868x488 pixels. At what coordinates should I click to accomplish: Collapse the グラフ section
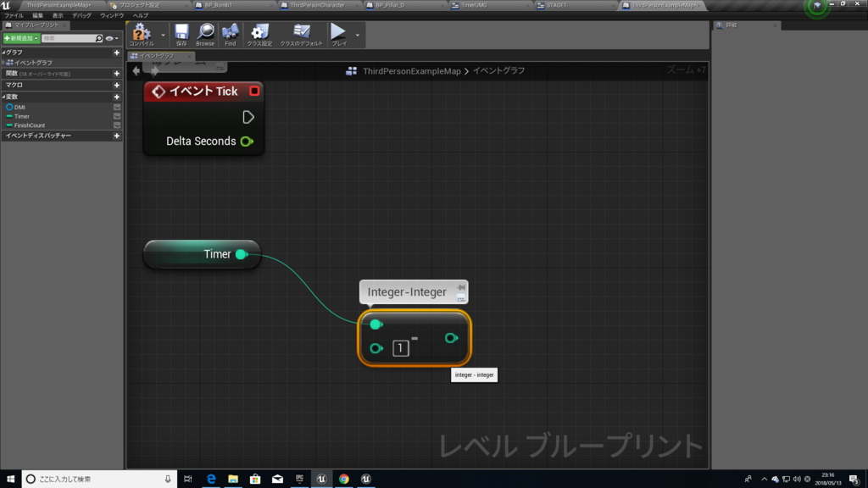[x=3, y=53]
